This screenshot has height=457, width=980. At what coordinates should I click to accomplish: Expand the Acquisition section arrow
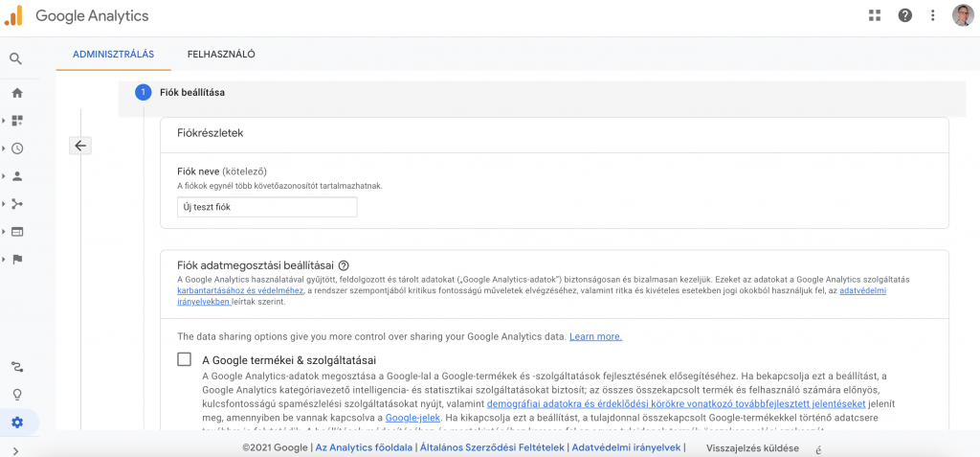point(4,203)
